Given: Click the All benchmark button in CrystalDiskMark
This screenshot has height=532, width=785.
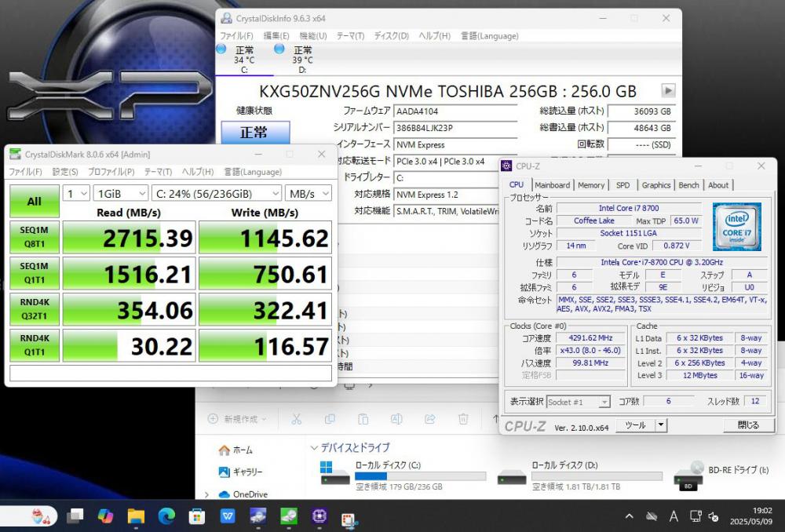Looking at the screenshot, I should click(x=35, y=201).
